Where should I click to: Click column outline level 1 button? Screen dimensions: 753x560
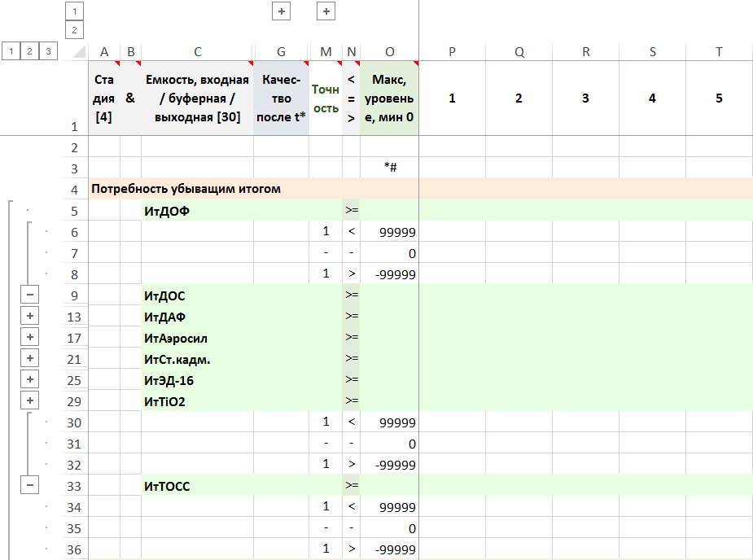point(75,11)
